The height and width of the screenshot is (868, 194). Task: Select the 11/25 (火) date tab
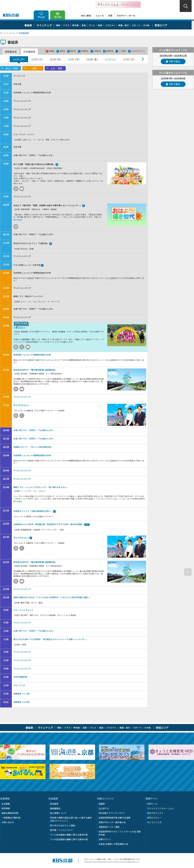(x=37, y=59)
